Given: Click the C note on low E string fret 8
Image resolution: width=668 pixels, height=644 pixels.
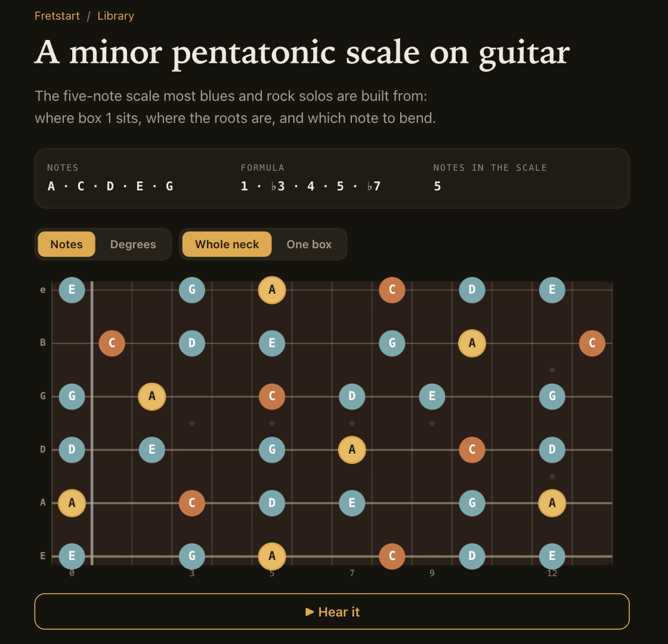Looking at the screenshot, I should click(x=392, y=556).
